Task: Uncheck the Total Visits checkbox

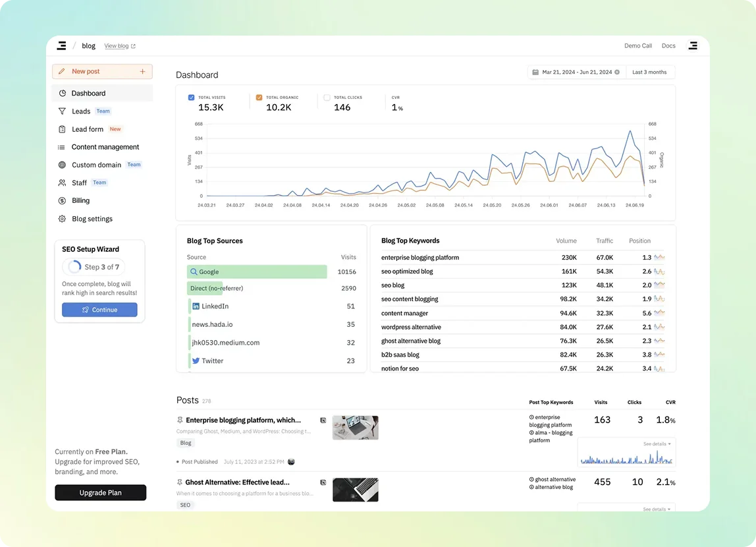Action: [x=191, y=98]
